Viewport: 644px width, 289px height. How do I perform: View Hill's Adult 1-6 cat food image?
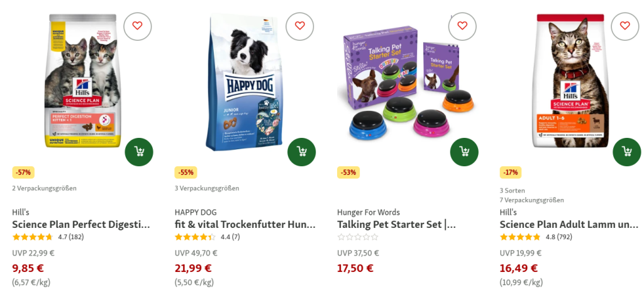point(570,81)
